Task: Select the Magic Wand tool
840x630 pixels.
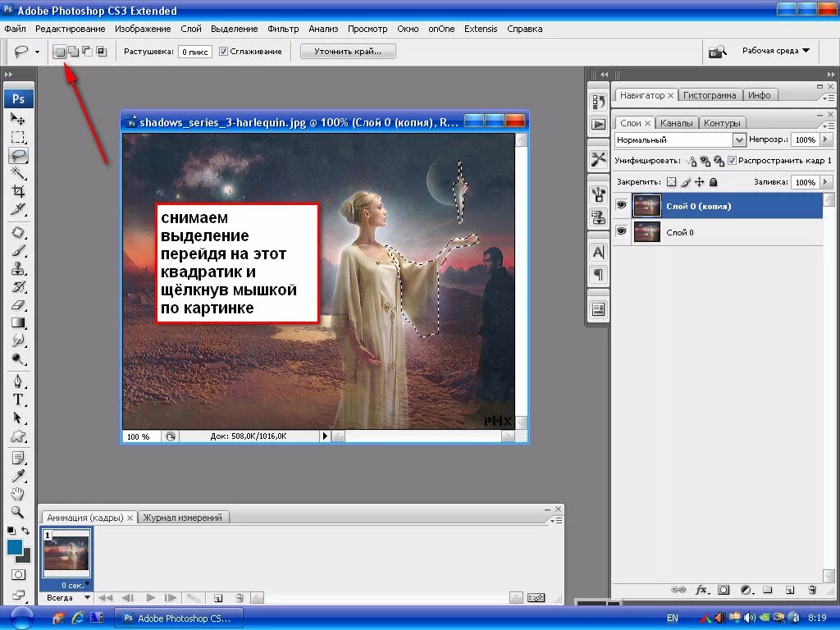Action: (18, 173)
